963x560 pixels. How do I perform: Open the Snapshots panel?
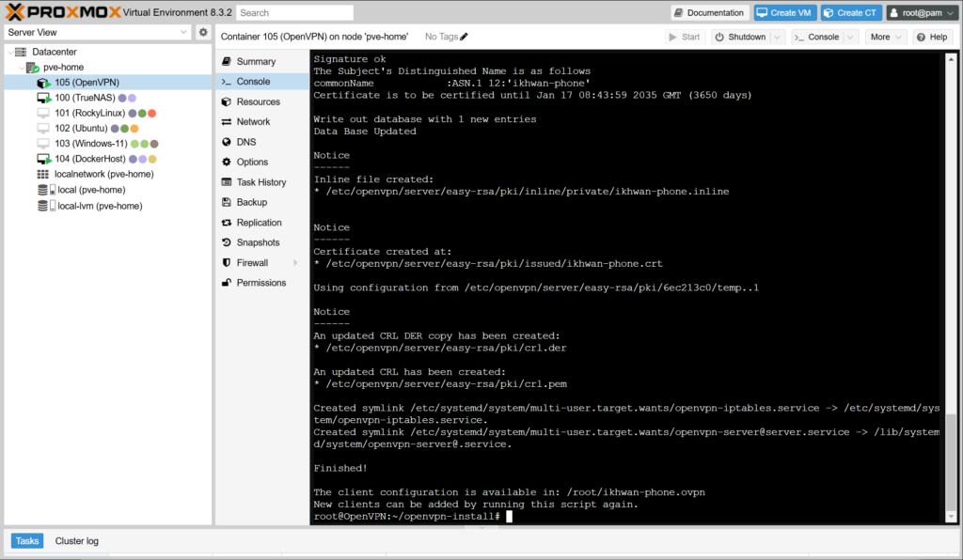[x=258, y=242]
